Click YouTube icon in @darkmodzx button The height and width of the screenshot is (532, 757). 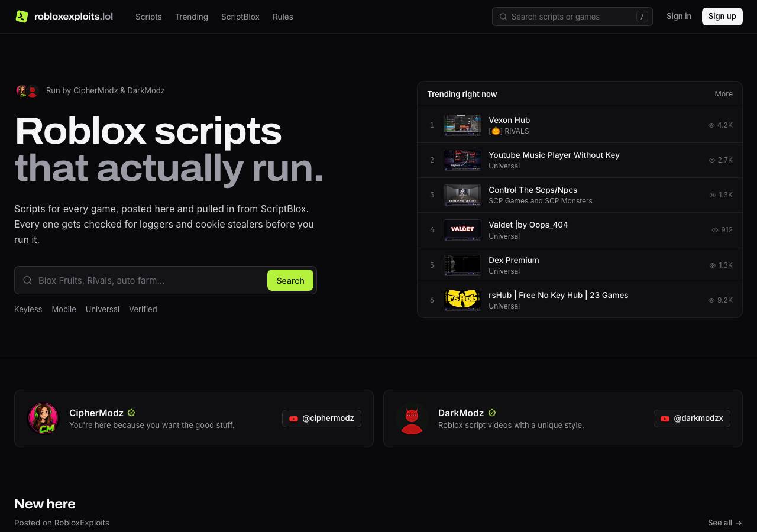[665, 419]
